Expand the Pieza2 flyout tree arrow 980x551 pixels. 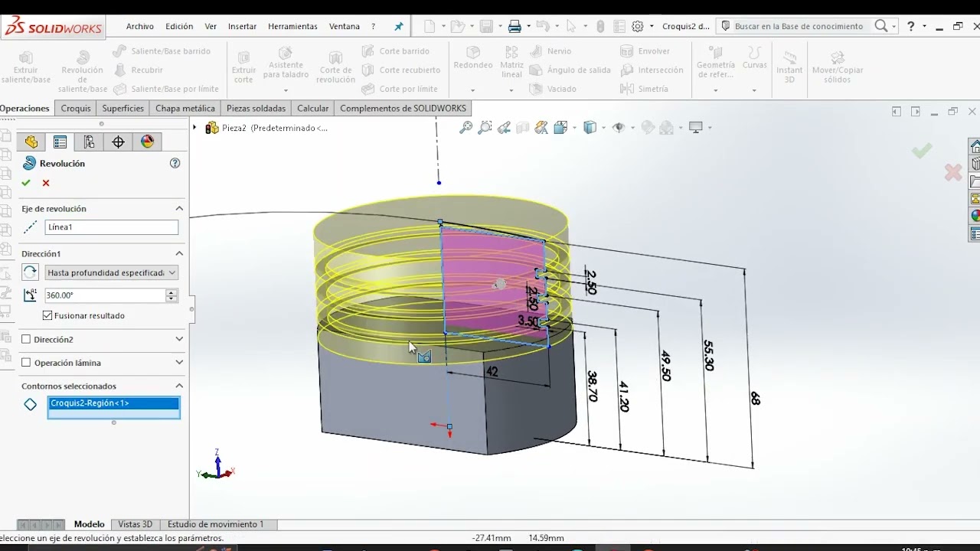pos(194,128)
